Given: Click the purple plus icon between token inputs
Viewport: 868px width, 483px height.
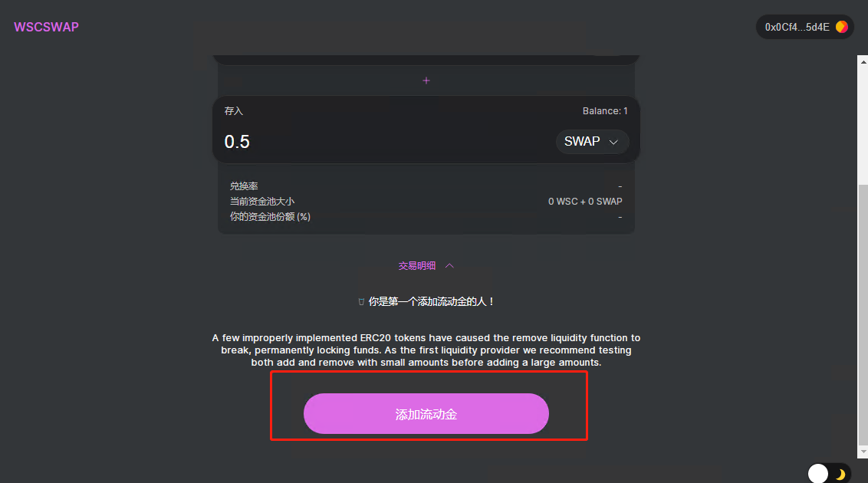Looking at the screenshot, I should click(x=426, y=80).
